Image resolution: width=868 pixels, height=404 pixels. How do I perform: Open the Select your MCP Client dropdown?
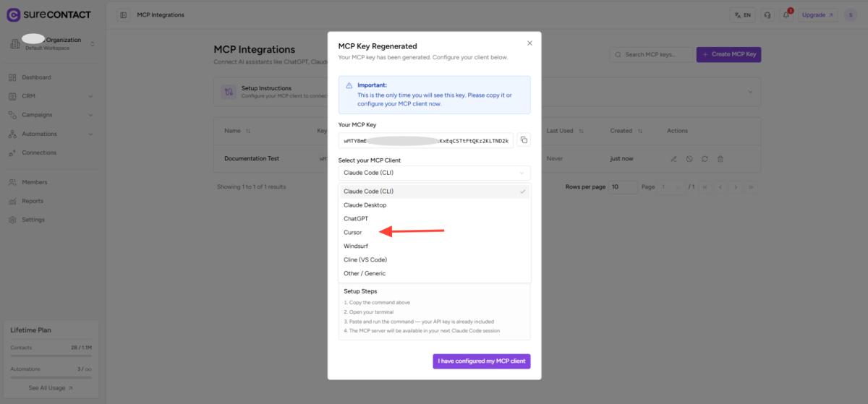(x=434, y=173)
